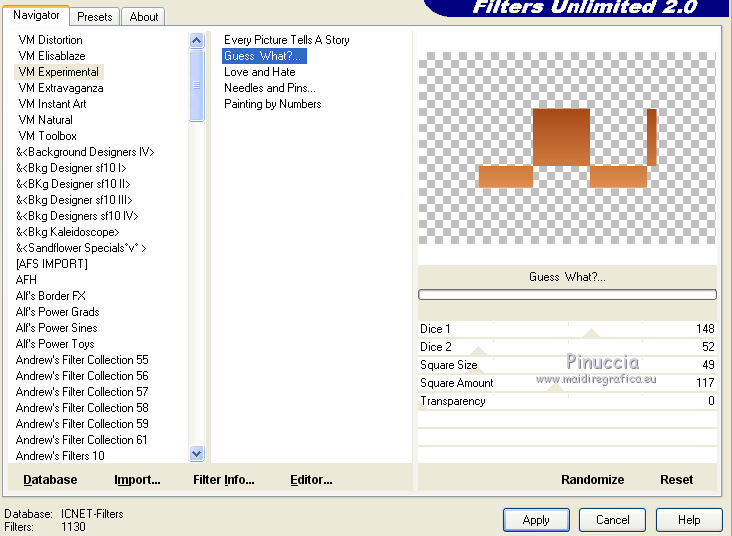Click the scroll up arrow of category list
The width and height of the screenshot is (732, 536).
coord(197,41)
